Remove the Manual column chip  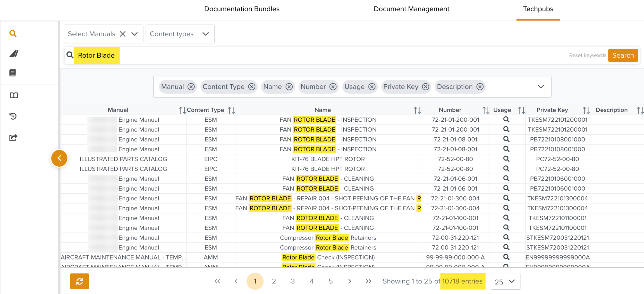(x=191, y=87)
